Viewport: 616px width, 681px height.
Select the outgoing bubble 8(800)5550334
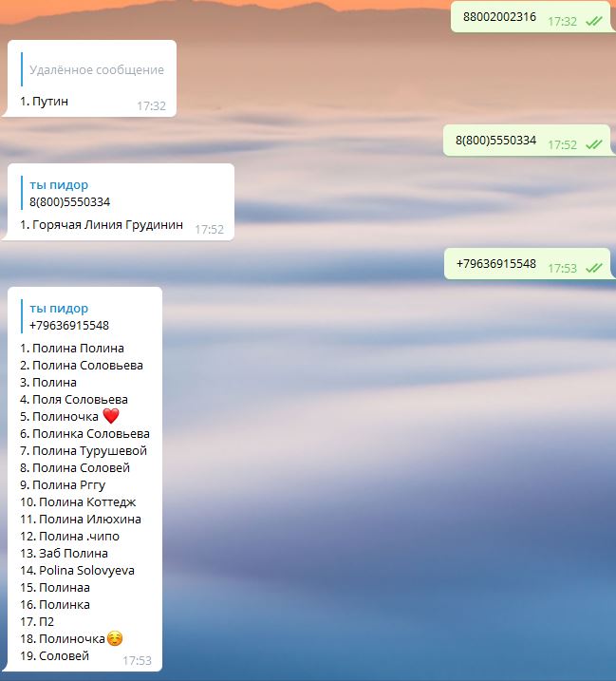pyautogui.click(x=527, y=141)
